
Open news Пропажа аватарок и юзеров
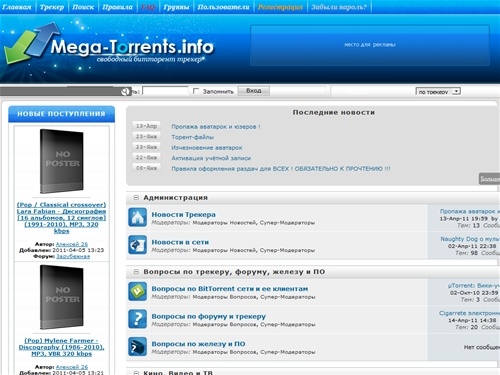tap(216, 127)
